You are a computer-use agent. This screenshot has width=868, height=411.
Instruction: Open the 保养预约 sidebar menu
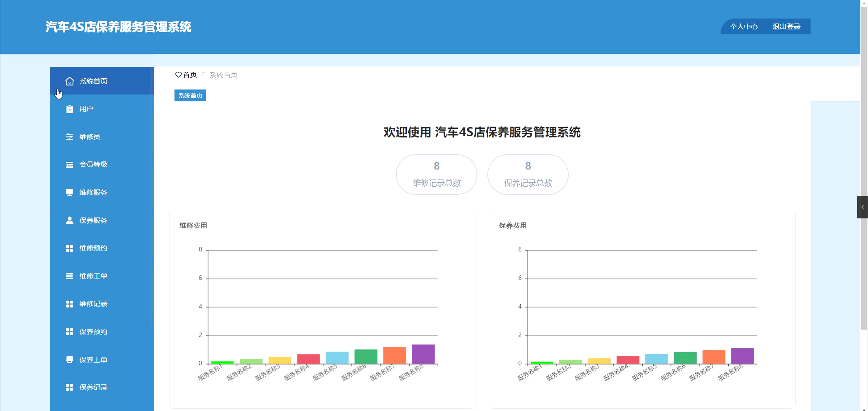[102, 332]
